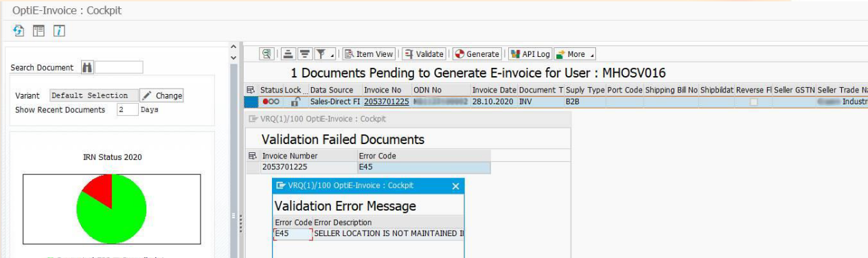Select E45 cell in Validation Error Message

pos(293,233)
